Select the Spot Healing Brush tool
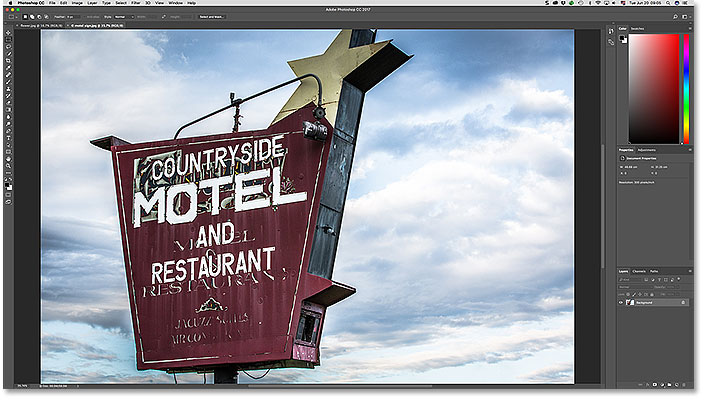The width and height of the screenshot is (704, 400). pyautogui.click(x=9, y=75)
